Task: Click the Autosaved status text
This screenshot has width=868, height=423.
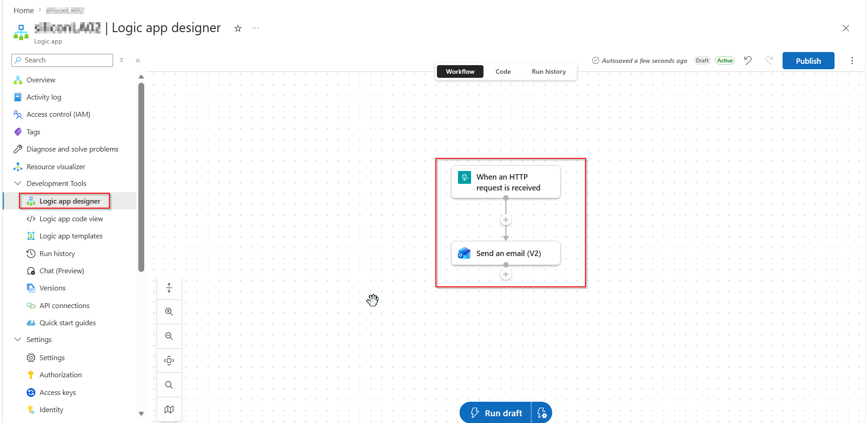Action: [644, 61]
